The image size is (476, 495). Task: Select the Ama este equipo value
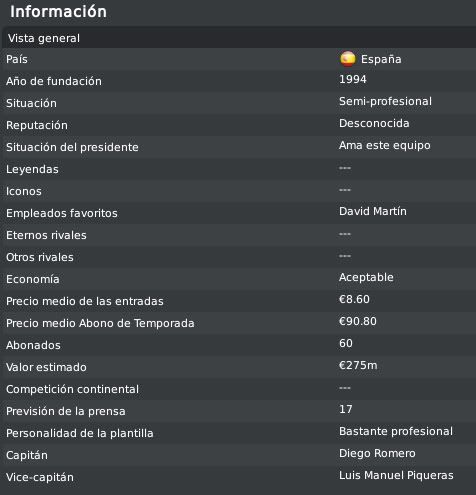385,145
